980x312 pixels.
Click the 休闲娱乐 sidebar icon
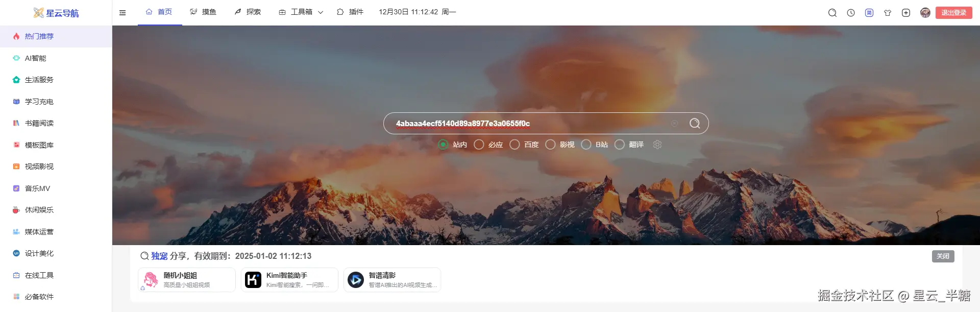tap(16, 210)
